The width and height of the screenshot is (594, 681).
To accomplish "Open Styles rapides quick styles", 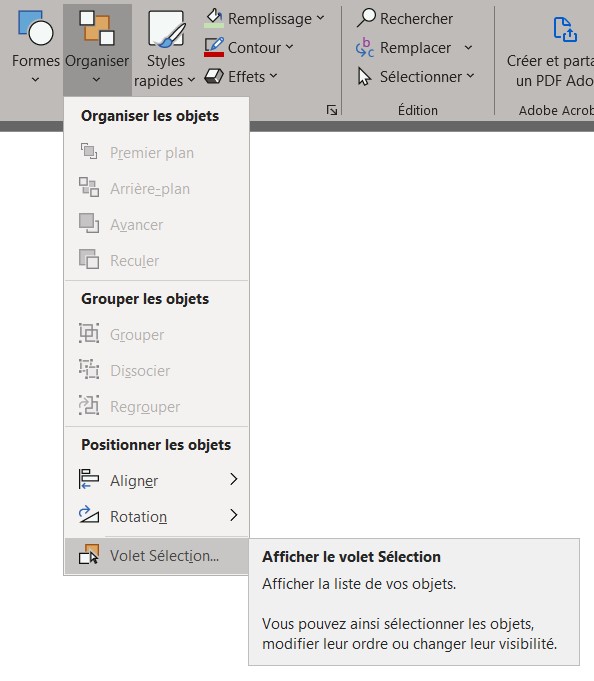I will click(165, 47).
